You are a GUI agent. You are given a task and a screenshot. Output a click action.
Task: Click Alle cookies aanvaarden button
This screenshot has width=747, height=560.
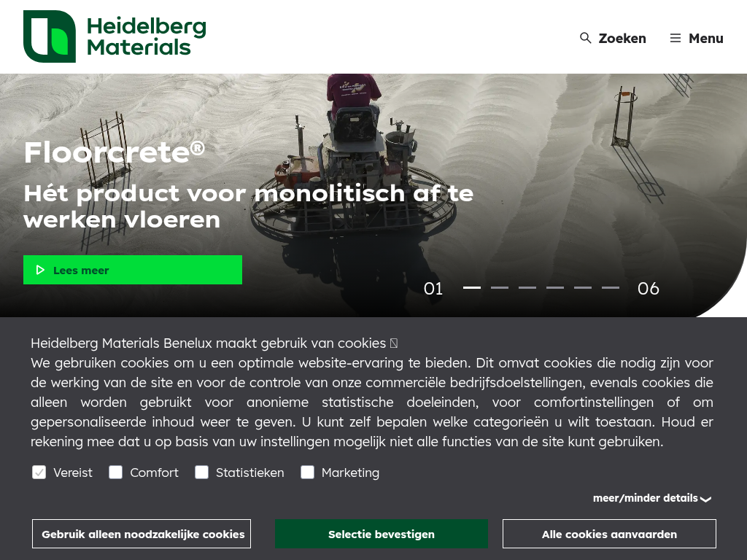609,534
